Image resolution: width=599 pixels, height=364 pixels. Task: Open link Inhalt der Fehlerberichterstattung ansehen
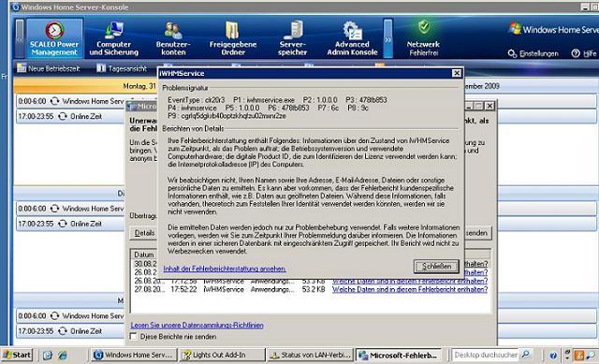[x=225, y=269]
